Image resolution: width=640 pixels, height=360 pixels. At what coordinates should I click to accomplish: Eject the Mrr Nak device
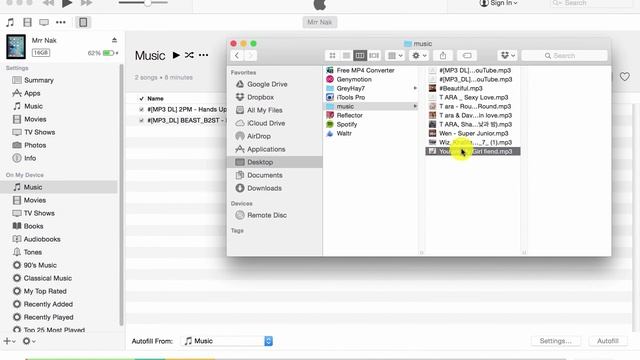114,40
